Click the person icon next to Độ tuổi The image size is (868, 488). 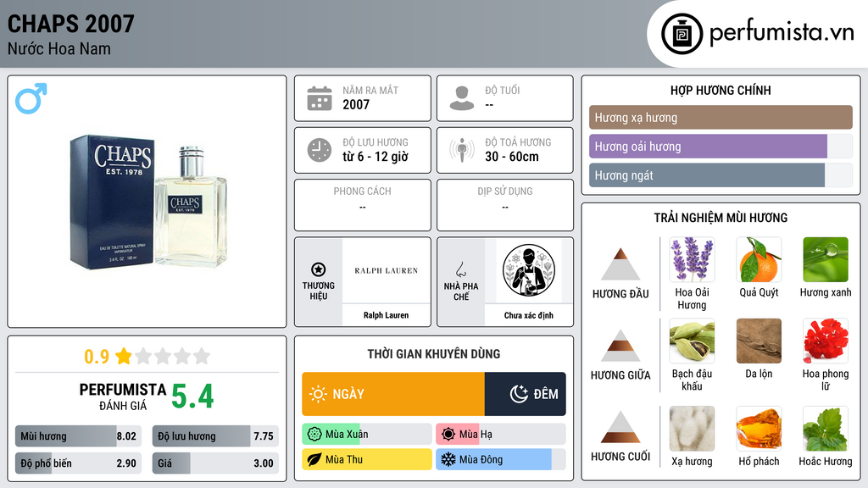(462, 98)
